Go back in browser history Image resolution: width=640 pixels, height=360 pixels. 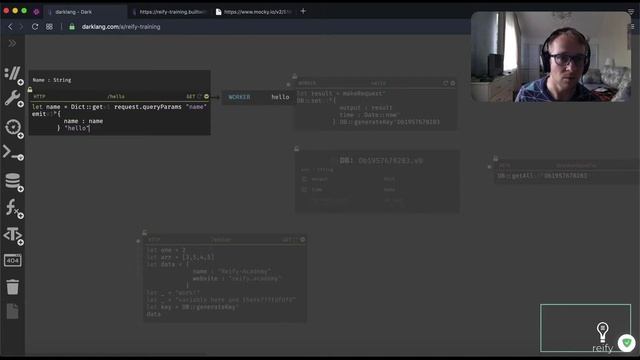click(x=10, y=27)
